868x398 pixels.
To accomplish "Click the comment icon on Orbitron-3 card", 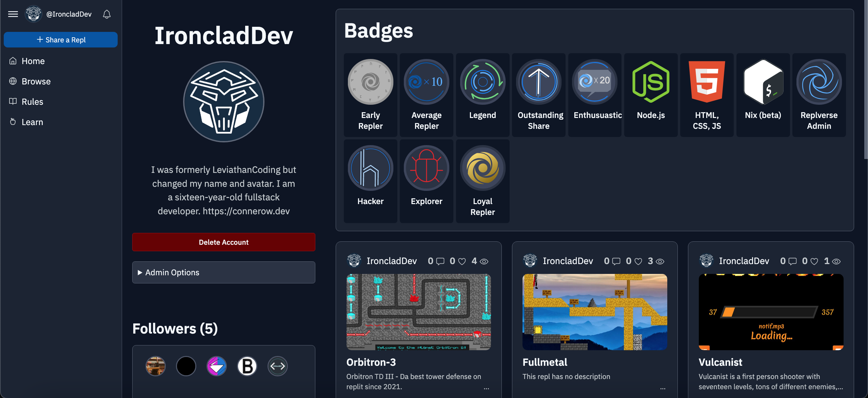I will tap(440, 261).
